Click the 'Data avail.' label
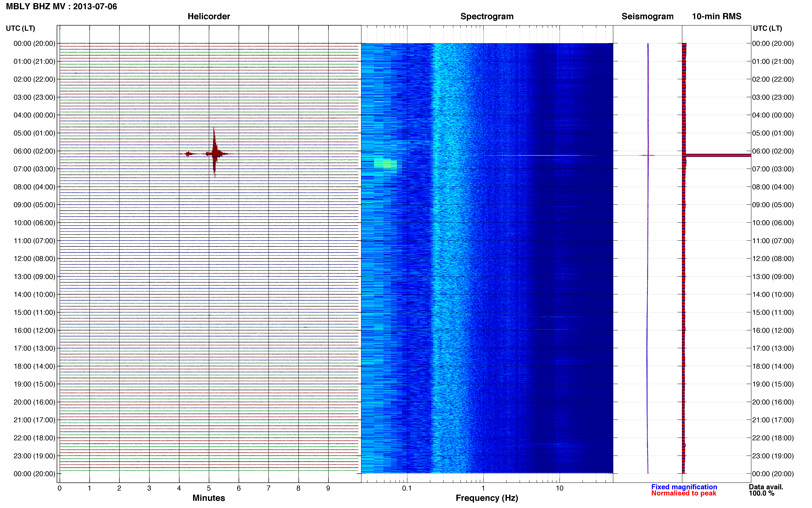The width and height of the screenshot is (812, 508). tap(766, 487)
